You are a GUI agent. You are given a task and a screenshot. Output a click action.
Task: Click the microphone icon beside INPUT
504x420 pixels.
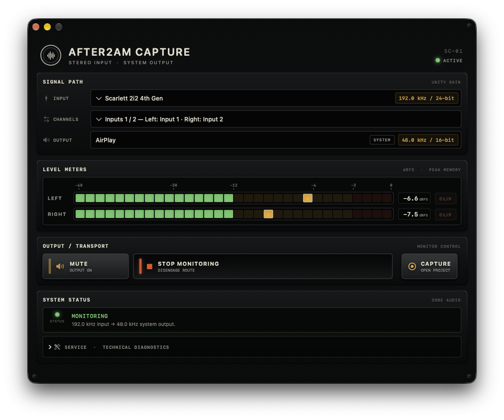pyautogui.click(x=46, y=98)
